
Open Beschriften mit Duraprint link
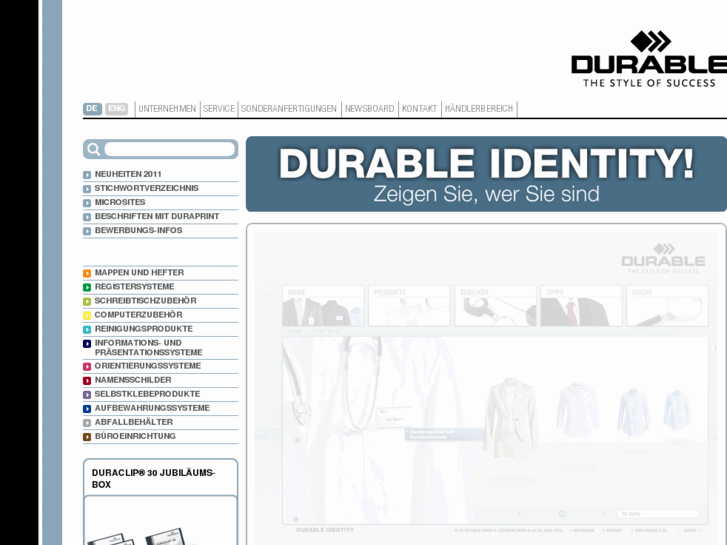(157, 217)
